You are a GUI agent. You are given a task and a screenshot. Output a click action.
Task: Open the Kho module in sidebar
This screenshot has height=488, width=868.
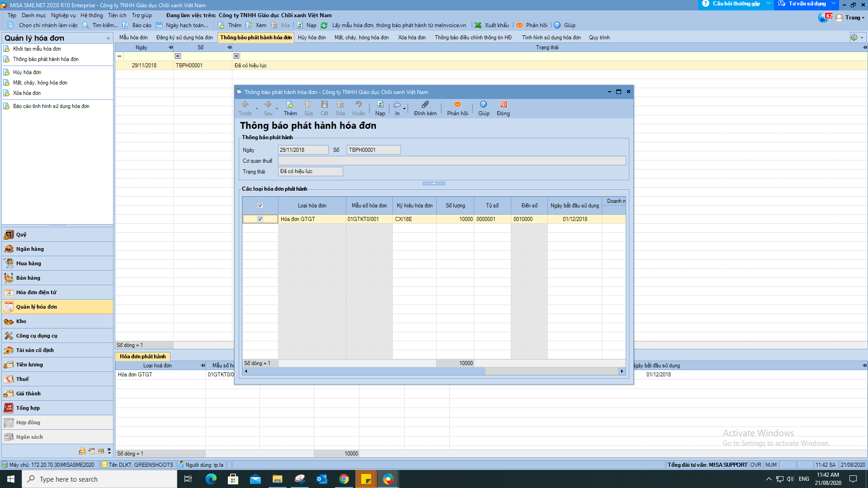pyautogui.click(x=21, y=321)
